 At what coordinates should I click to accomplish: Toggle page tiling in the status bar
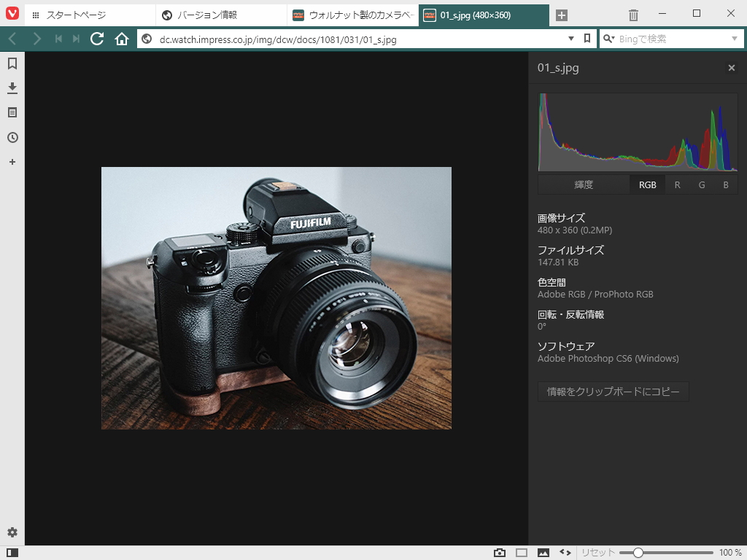pos(519,552)
